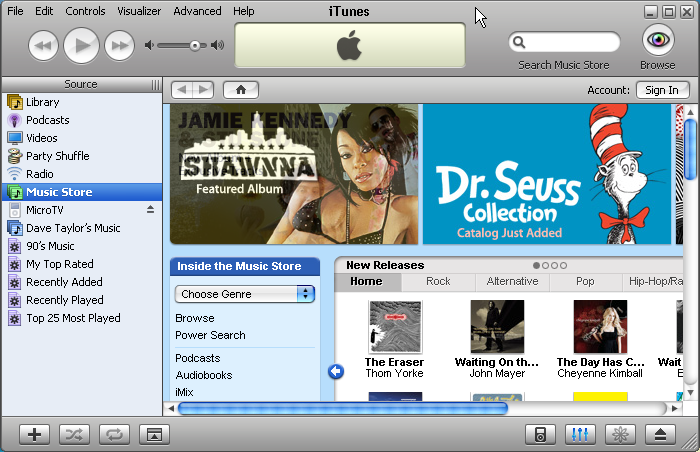Click the Sign In account button
The height and width of the screenshot is (452, 700).
point(662,90)
